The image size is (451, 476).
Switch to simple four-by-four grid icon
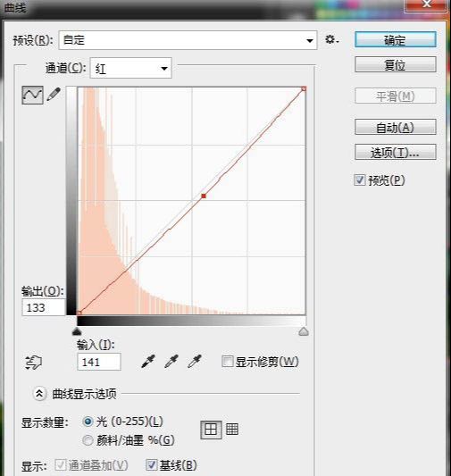pyautogui.click(x=211, y=430)
